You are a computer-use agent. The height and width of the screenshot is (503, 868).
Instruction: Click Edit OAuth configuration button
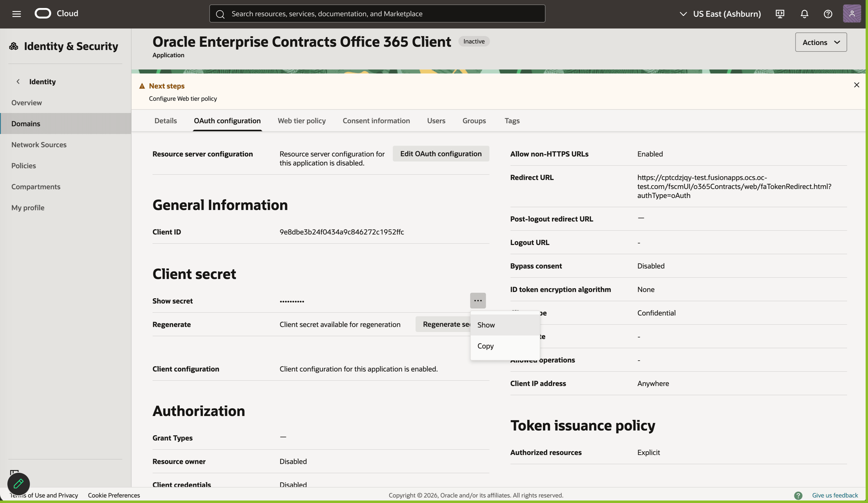[441, 154]
